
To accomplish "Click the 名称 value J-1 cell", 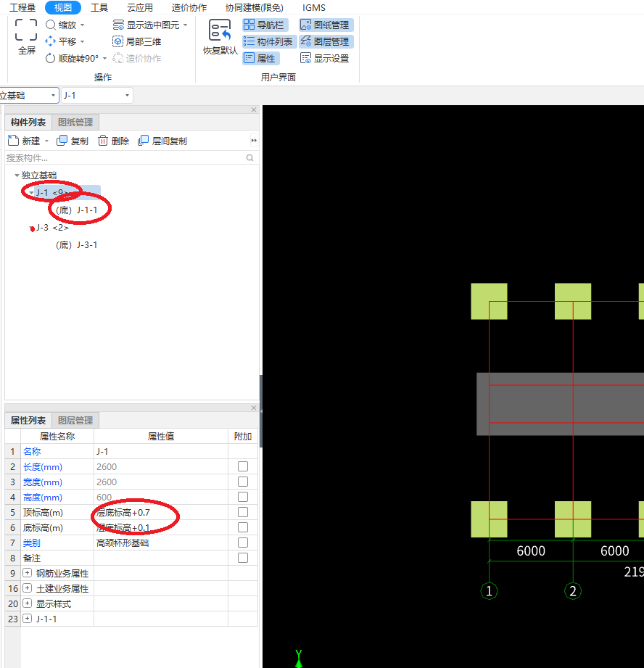I will (x=161, y=452).
